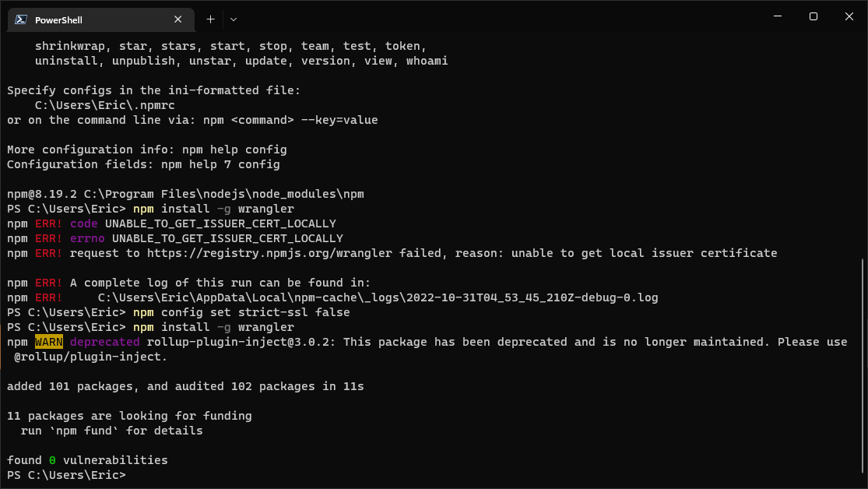The width and height of the screenshot is (868, 489).
Task: Click the purple 'deprecated' word
Action: tap(104, 342)
